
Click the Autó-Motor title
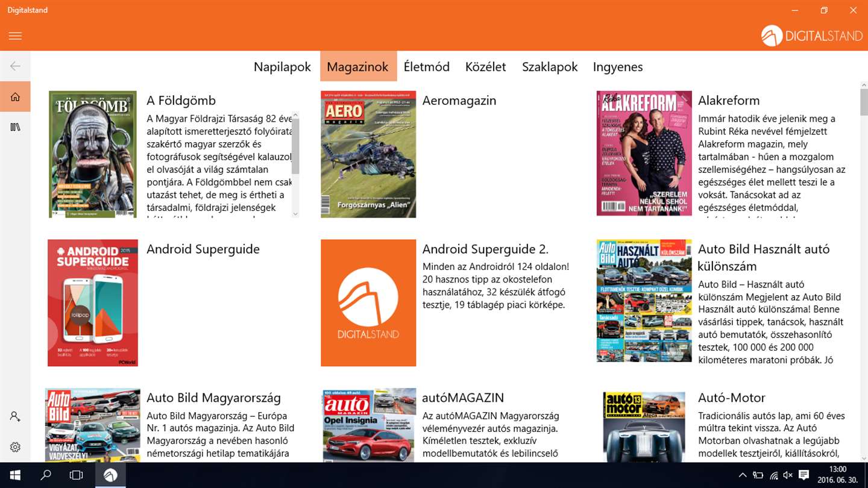pyautogui.click(x=731, y=398)
